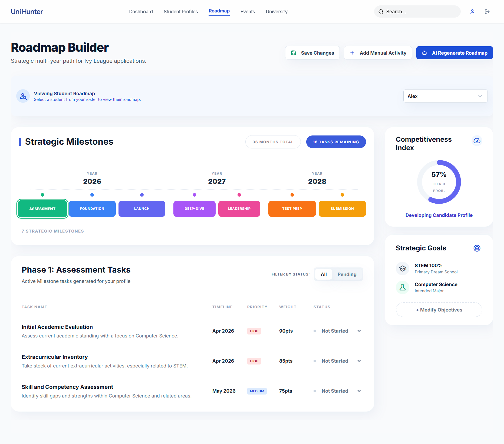
Task: Expand status dropdown for Extracurricular Inventory
Action: [359, 361]
